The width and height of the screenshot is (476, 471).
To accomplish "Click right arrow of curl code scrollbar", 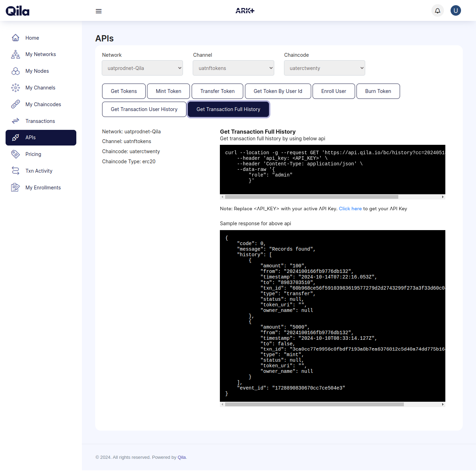I will 443,197.
